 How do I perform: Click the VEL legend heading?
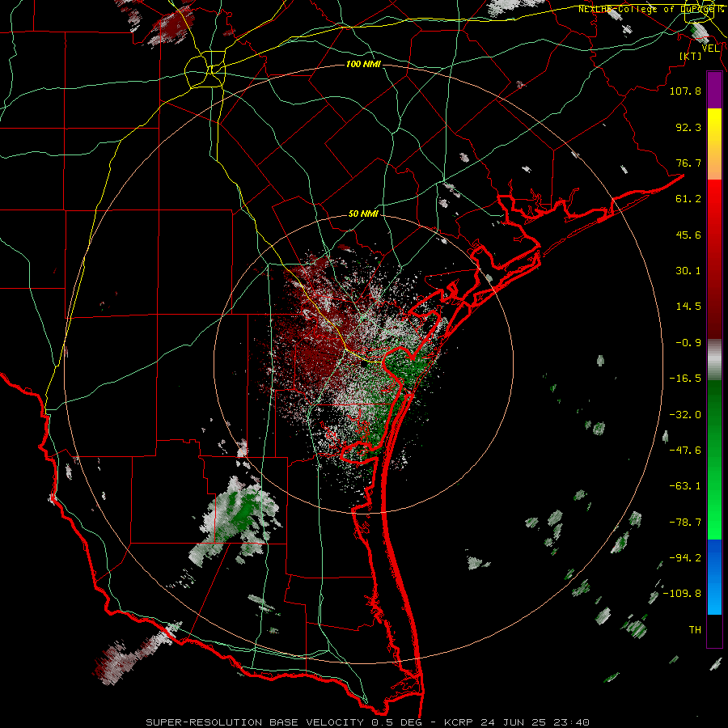tap(711, 49)
